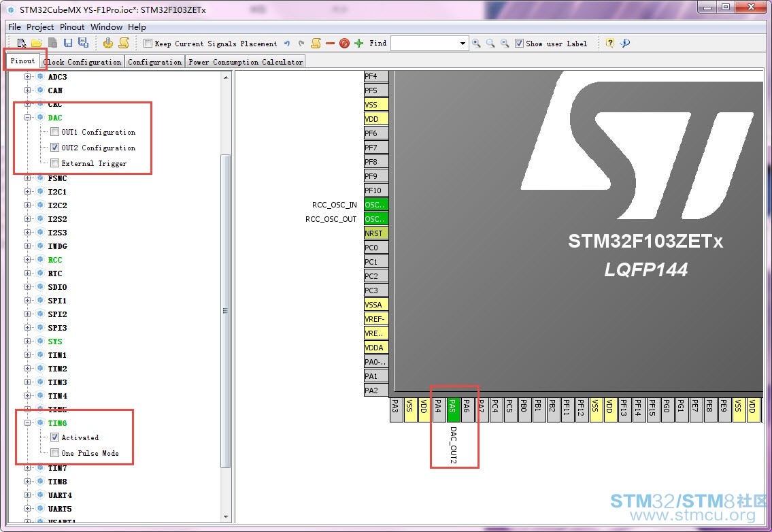Click the tree panel scrollbar down arrow
This screenshot has width=772, height=532.
click(226, 517)
